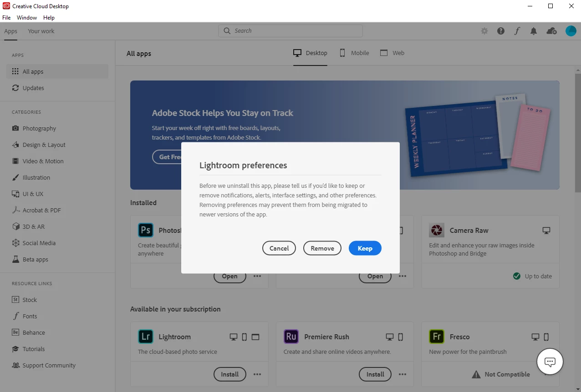
Task: Open cloud sync status icon
Action: [551, 31]
